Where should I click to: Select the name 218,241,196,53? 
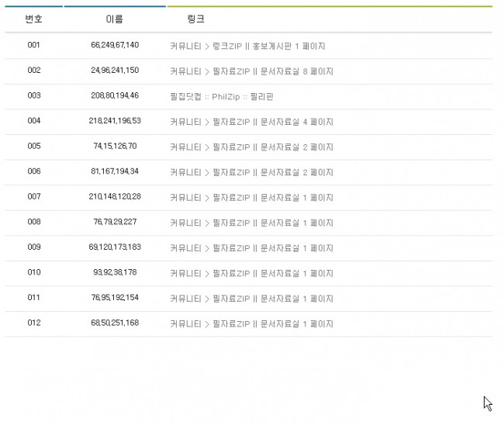[x=115, y=120]
